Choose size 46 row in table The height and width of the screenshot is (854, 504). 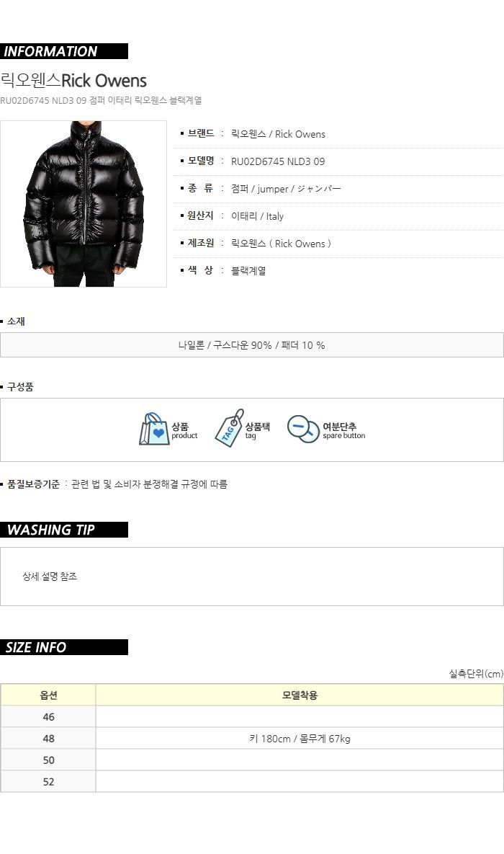coord(252,717)
